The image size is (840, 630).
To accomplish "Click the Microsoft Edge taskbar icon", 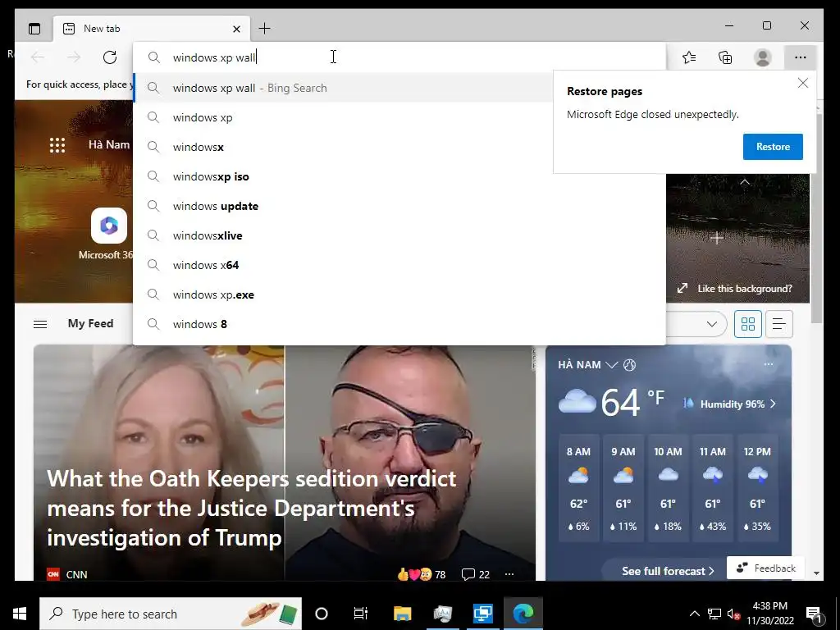I will tap(523, 614).
